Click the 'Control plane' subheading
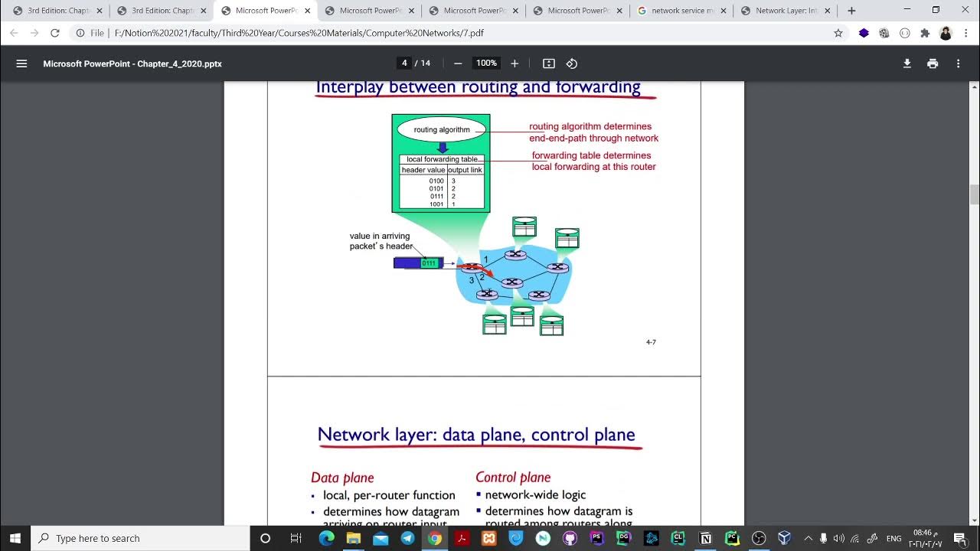980x551 pixels. [513, 478]
